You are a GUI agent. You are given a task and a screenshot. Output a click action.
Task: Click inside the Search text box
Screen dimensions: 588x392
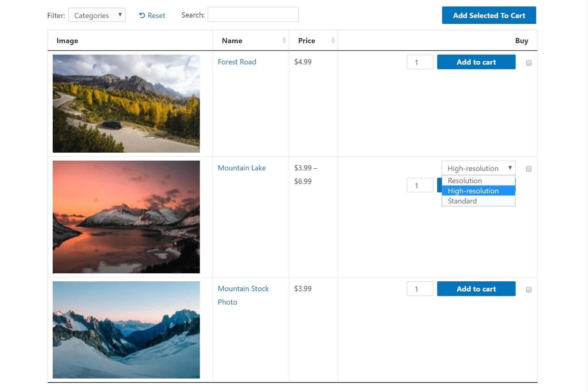253,14
